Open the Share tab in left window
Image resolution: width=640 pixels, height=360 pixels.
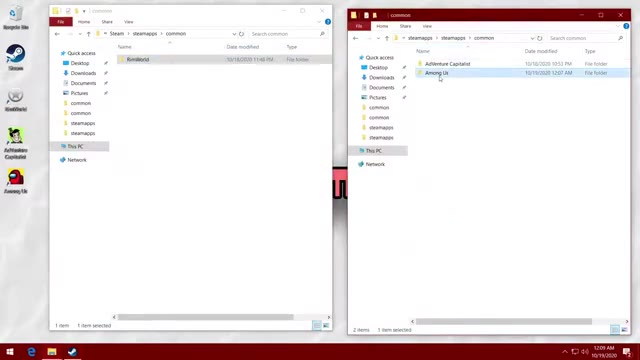click(107, 22)
